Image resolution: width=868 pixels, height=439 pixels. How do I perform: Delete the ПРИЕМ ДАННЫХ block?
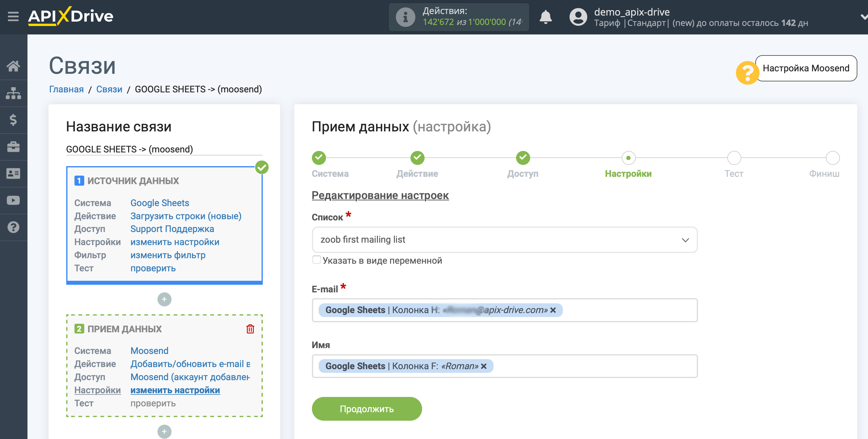[x=250, y=329]
